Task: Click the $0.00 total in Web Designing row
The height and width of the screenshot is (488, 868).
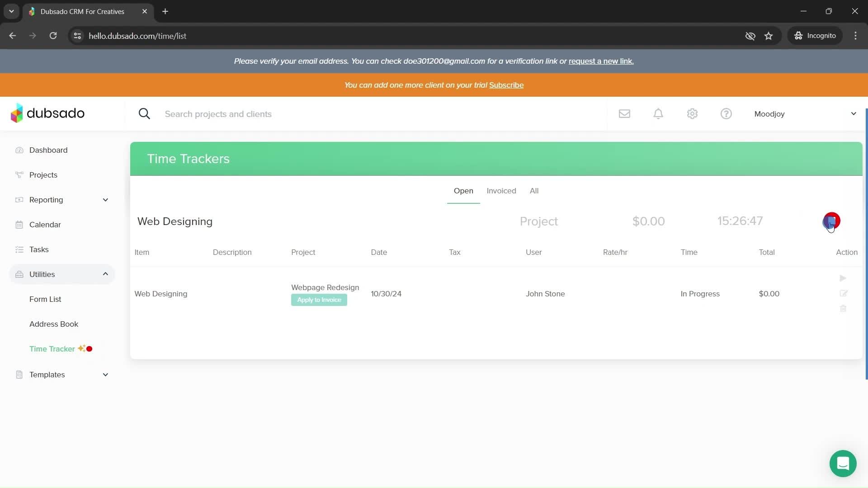Action: [x=769, y=294]
